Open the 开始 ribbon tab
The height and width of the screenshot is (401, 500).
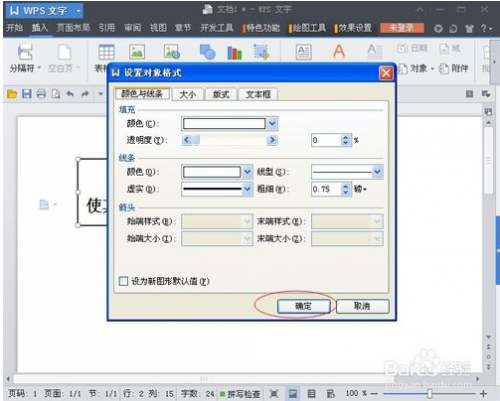coord(15,28)
